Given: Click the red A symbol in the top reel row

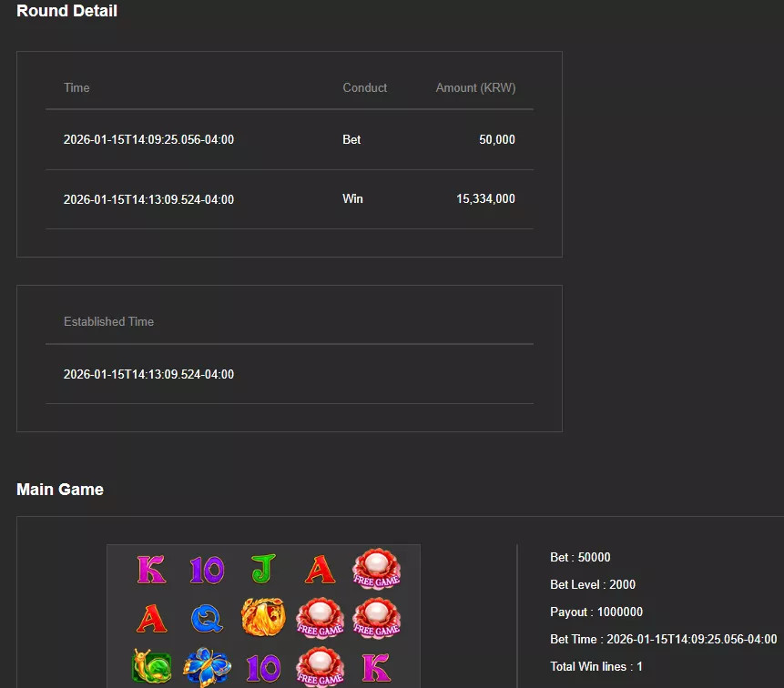Looking at the screenshot, I should [320, 570].
